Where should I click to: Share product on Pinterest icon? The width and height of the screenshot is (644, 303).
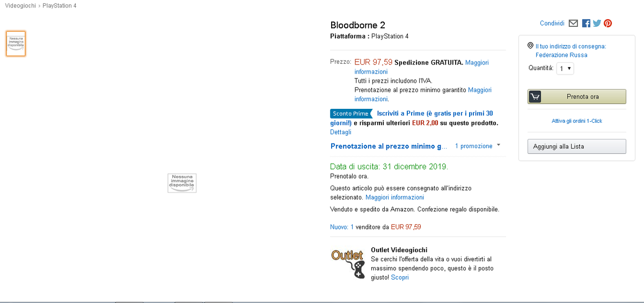point(608,23)
